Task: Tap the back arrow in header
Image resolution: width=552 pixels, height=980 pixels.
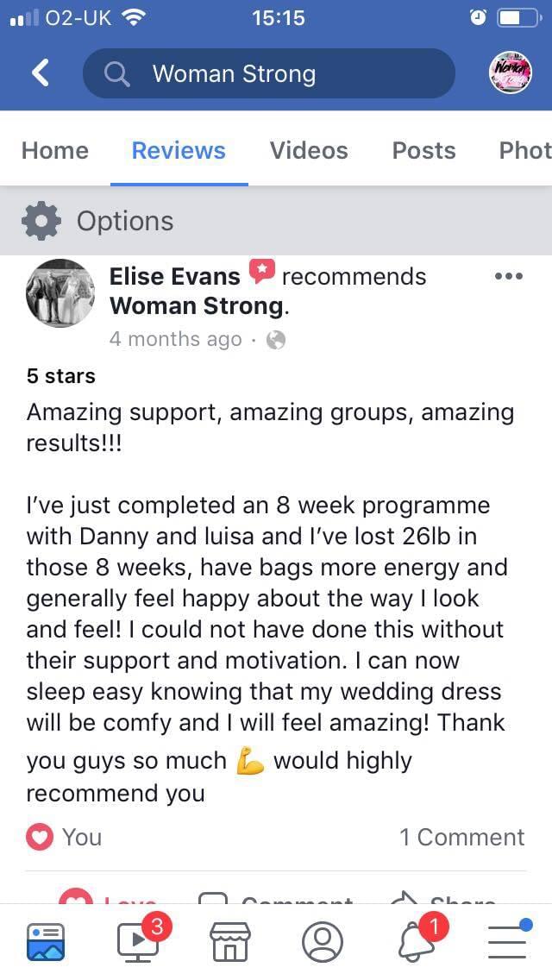Action: coord(41,73)
